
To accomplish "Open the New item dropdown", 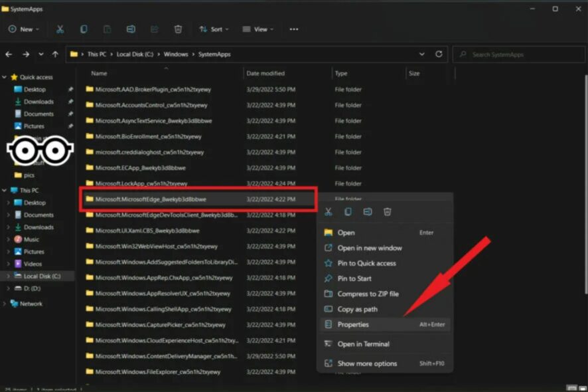I will [x=24, y=29].
